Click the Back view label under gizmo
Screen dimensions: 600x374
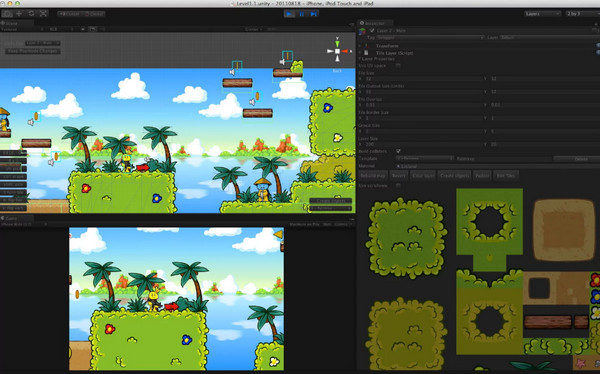(x=337, y=71)
